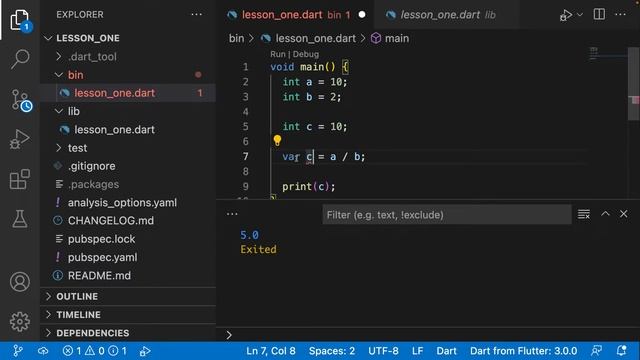Open the Manage gear settings
Image resolution: width=640 pixels, height=360 pixels.
tap(20, 322)
